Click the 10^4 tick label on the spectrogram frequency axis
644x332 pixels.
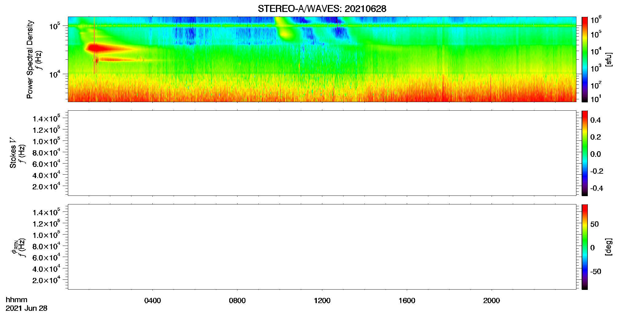pos(55,74)
